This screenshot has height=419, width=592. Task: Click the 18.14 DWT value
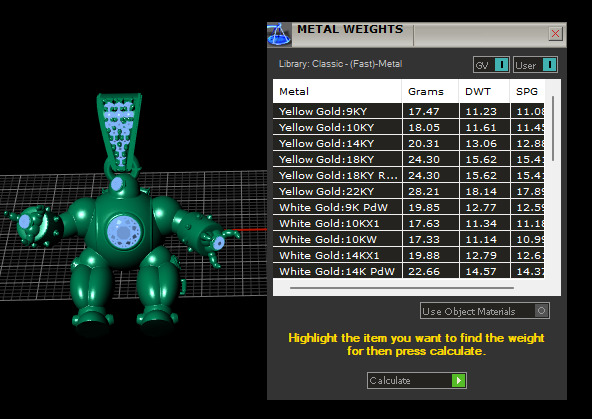(481, 191)
